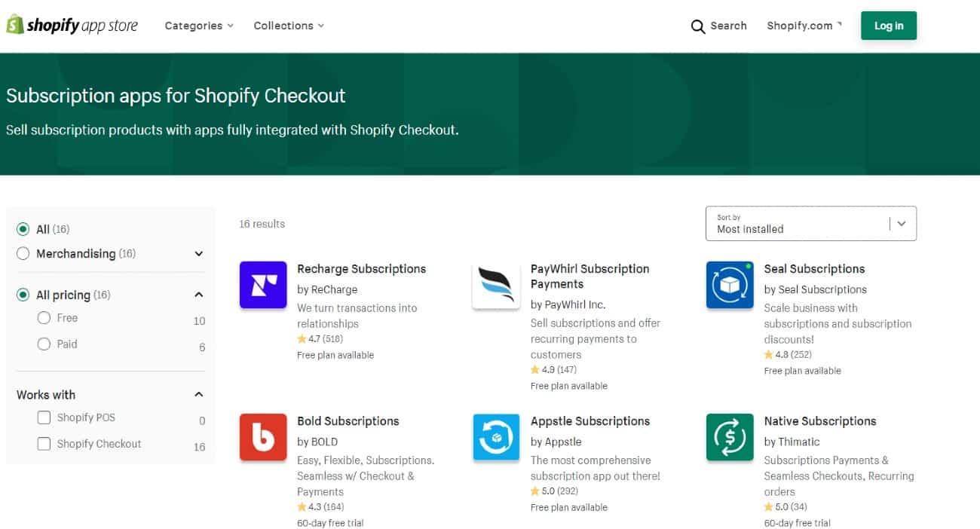The image size is (980, 529).
Task: Open the Recharge Subscriptions app icon
Action: pyautogui.click(x=263, y=285)
